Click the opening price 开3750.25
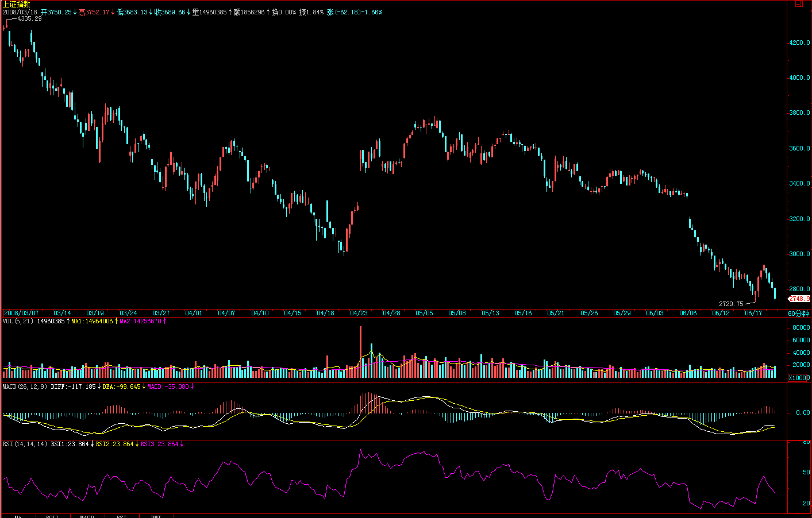Screen dimensions: 812x518 [56, 12]
